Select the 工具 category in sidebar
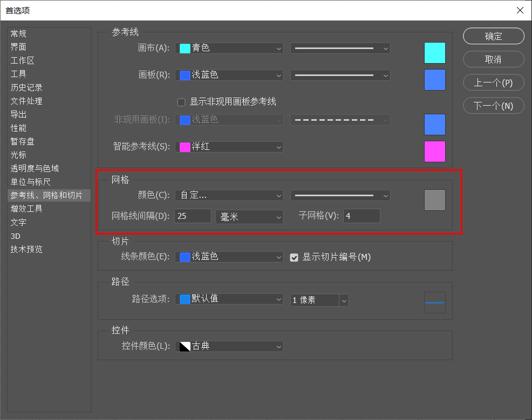 pos(18,74)
